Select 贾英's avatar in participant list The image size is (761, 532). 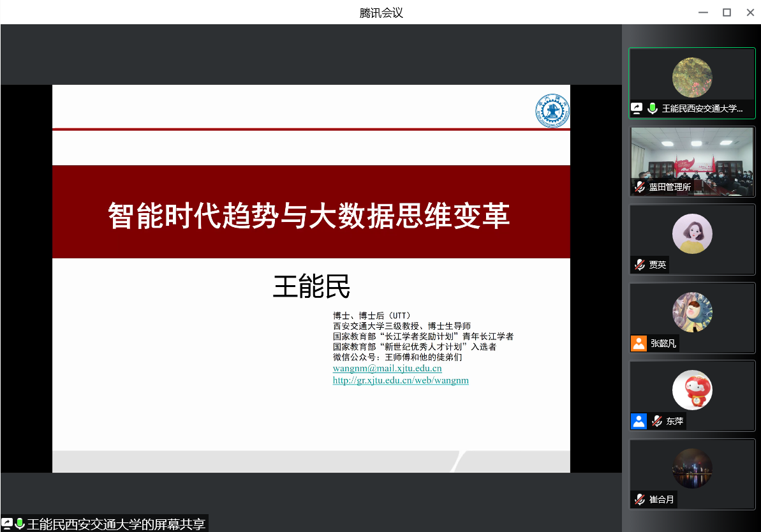click(692, 233)
